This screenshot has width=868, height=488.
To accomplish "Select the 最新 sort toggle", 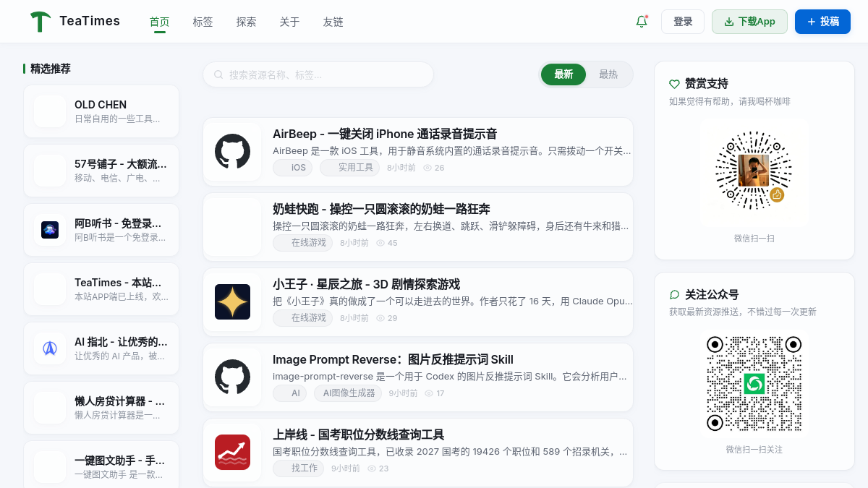I will (563, 74).
